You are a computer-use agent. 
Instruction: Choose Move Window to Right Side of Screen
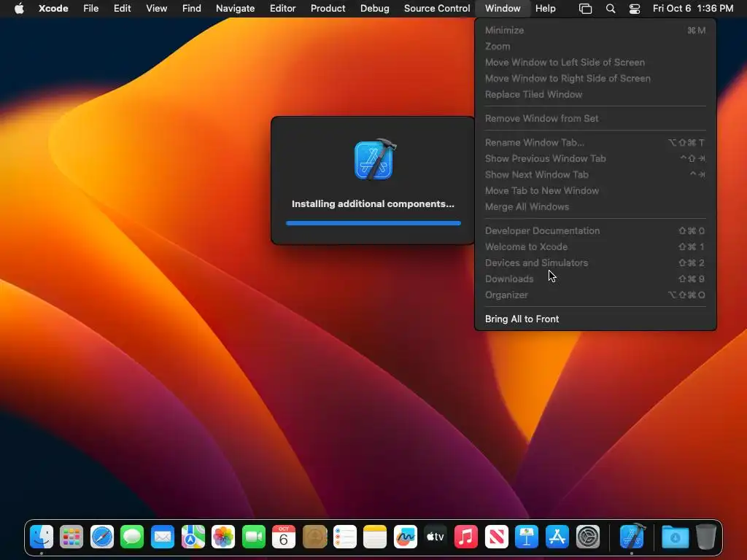[595, 79]
